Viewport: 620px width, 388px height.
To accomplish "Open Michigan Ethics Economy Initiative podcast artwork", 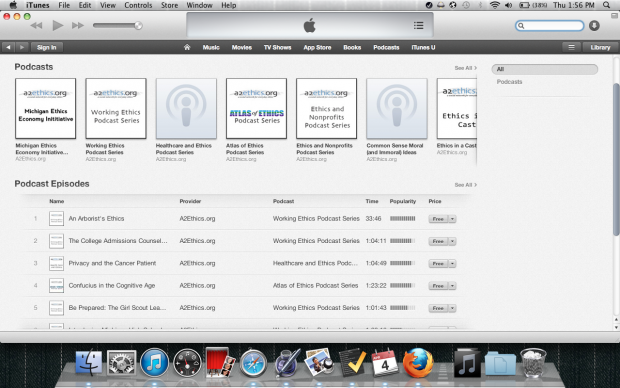I will click(45, 108).
